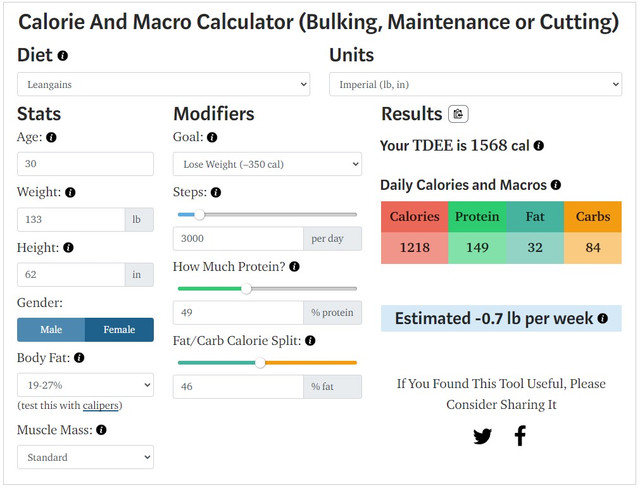Click the Age input field
This screenshot has width=640, height=488.
[85, 164]
